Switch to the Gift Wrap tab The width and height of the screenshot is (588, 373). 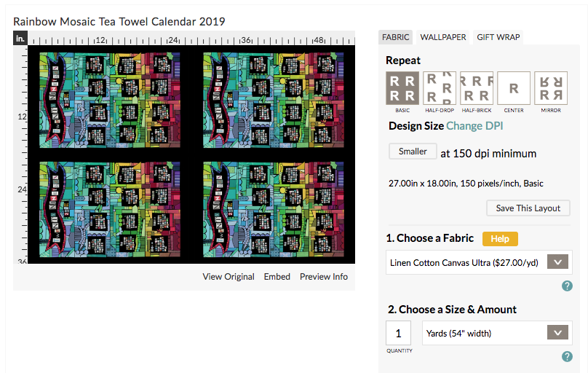(x=498, y=37)
